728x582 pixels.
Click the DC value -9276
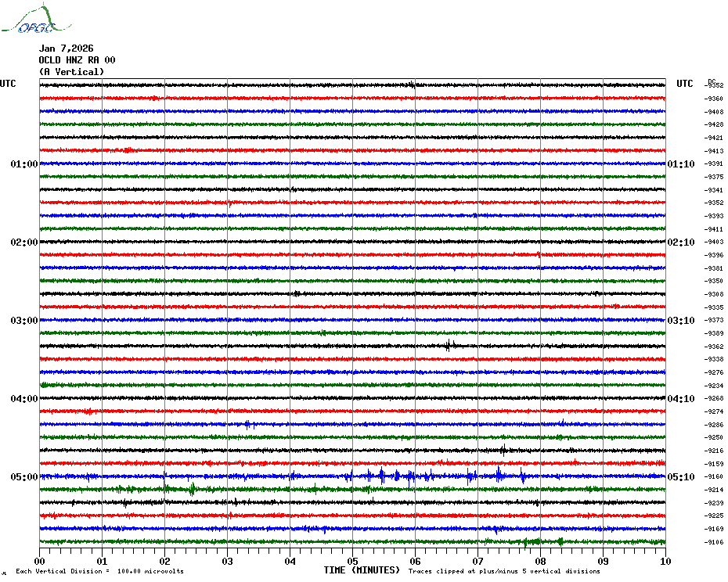714,372
